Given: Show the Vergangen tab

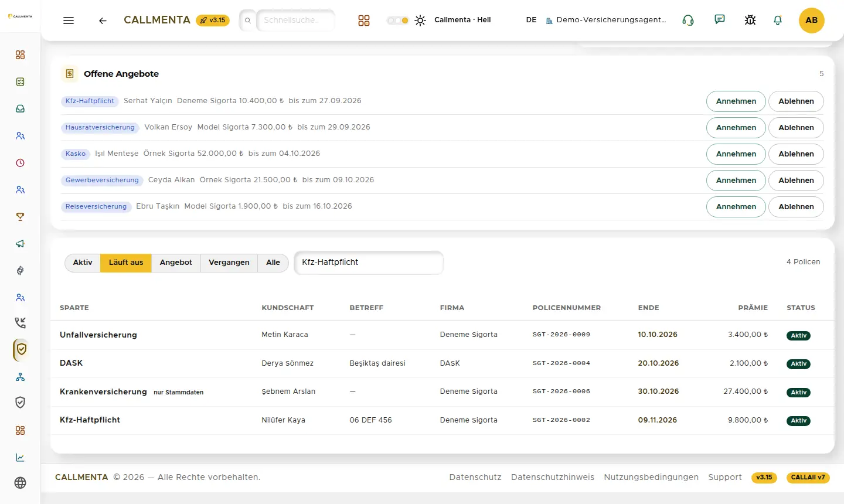Looking at the screenshot, I should click(x=229, y=263).
